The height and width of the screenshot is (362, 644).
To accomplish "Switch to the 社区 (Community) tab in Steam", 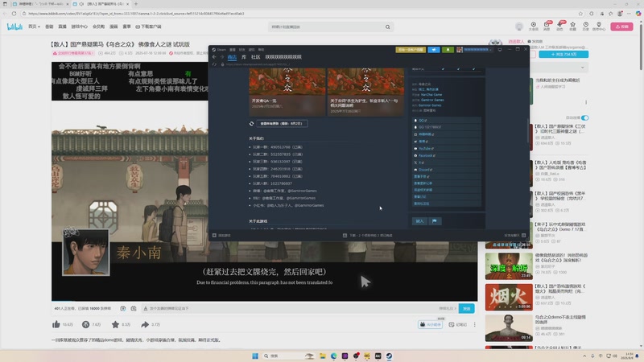I will (255, 57).
